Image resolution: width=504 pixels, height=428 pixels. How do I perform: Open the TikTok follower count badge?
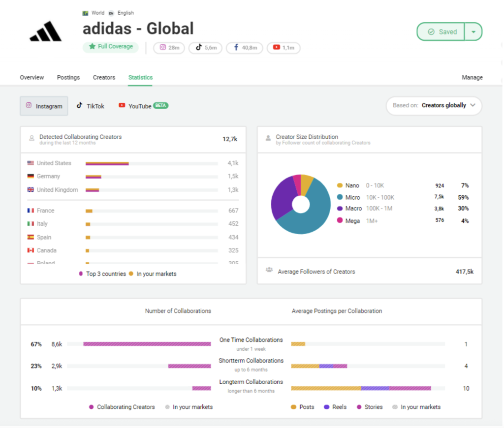tap(205, 48)
